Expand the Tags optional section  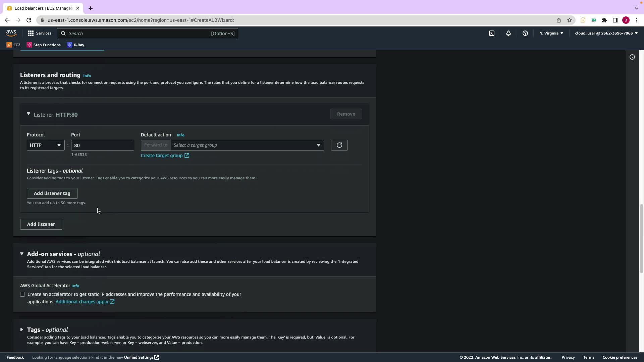(x=22, y=329)
